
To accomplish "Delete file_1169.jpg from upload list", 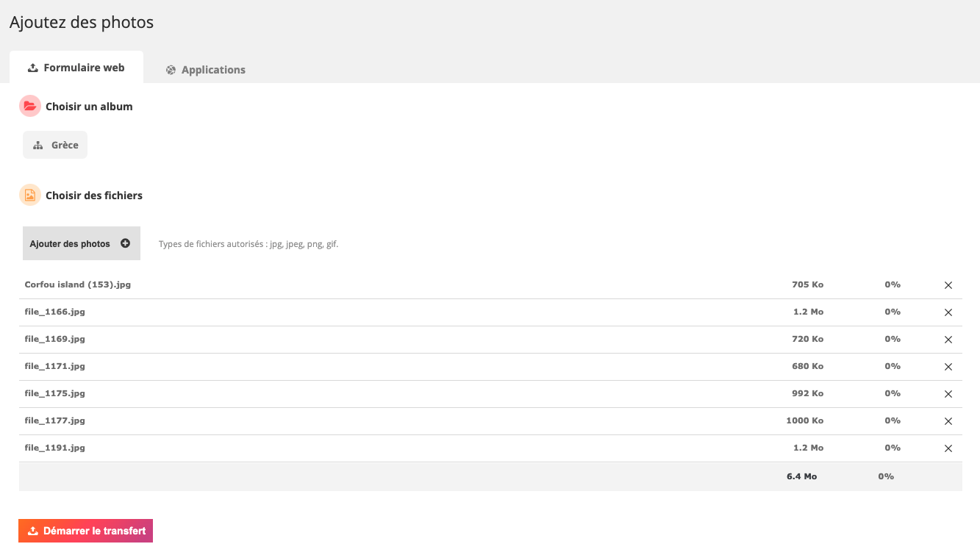I will click(x=948, y=340).
